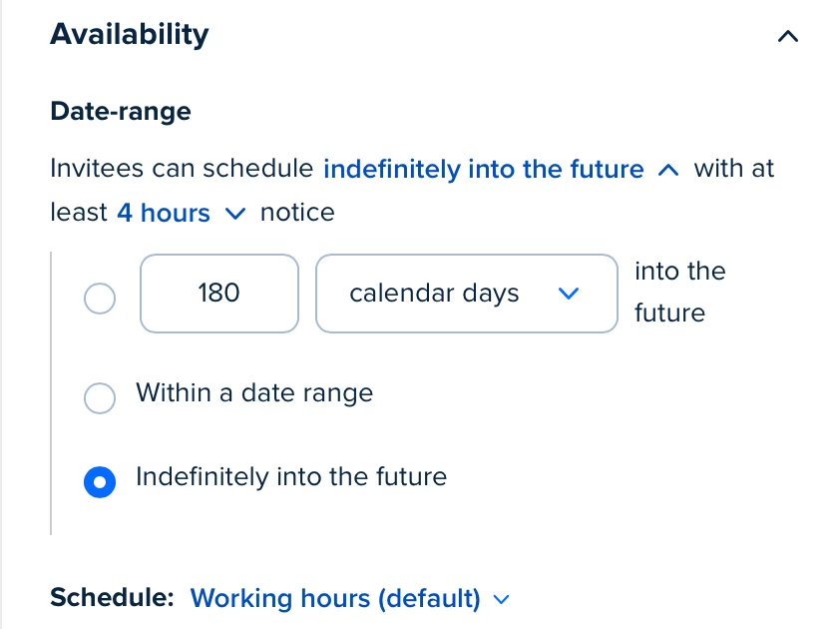
Task: Click down-chevron next to '4 hours'
Action: 235,214
